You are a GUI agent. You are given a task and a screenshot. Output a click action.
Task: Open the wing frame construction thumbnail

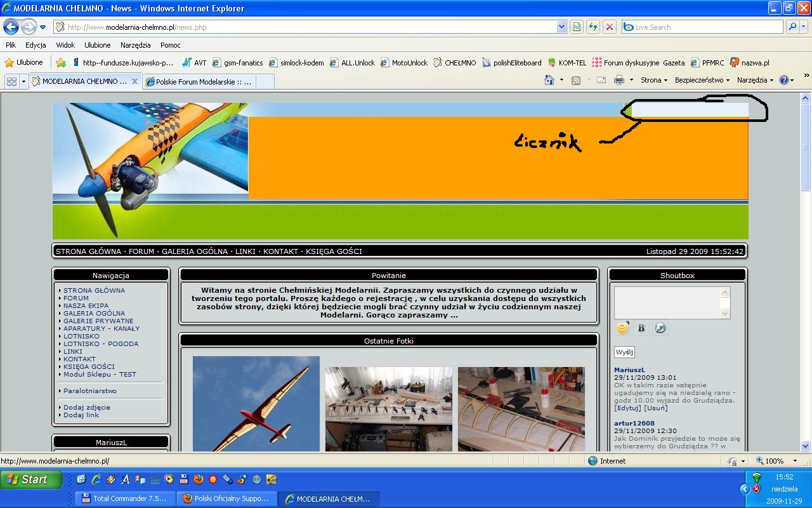click(x=521, y=409)
